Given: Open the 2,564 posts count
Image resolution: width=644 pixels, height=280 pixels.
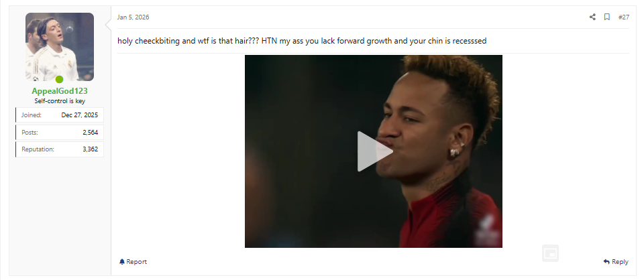Looking at the screenshot, I should [91, 133].
